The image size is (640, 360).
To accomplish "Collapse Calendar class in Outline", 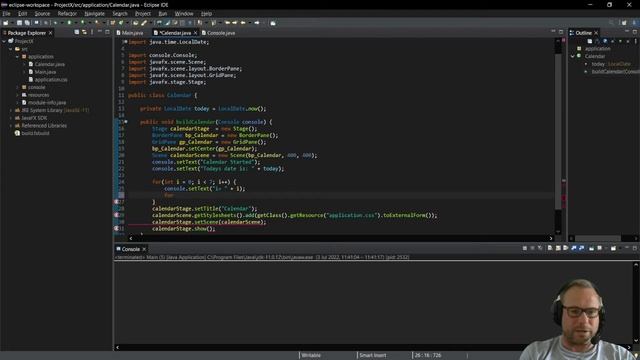I will (573, 56).
